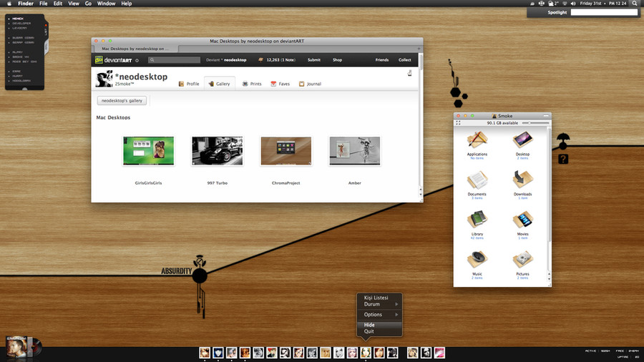Viewport: 644px width, 362px height.
Task: Switch to the Prints tab
Action: coord(252,84)
